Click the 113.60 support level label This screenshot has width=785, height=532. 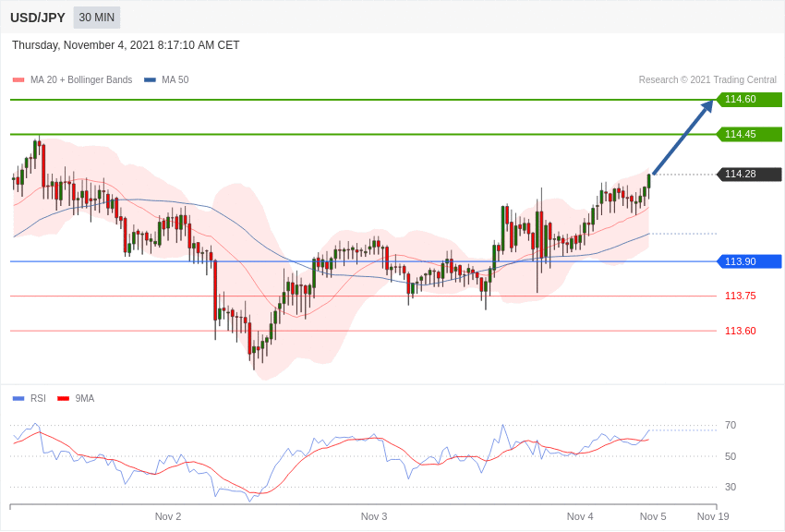(x=741, y=331)
